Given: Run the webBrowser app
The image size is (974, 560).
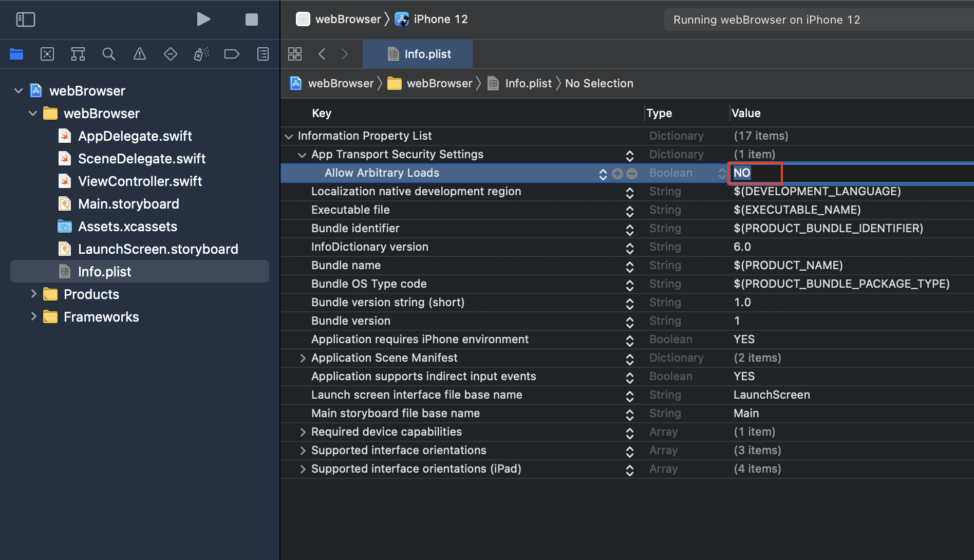Looking at the screenshot, I should tap(203, 20).
